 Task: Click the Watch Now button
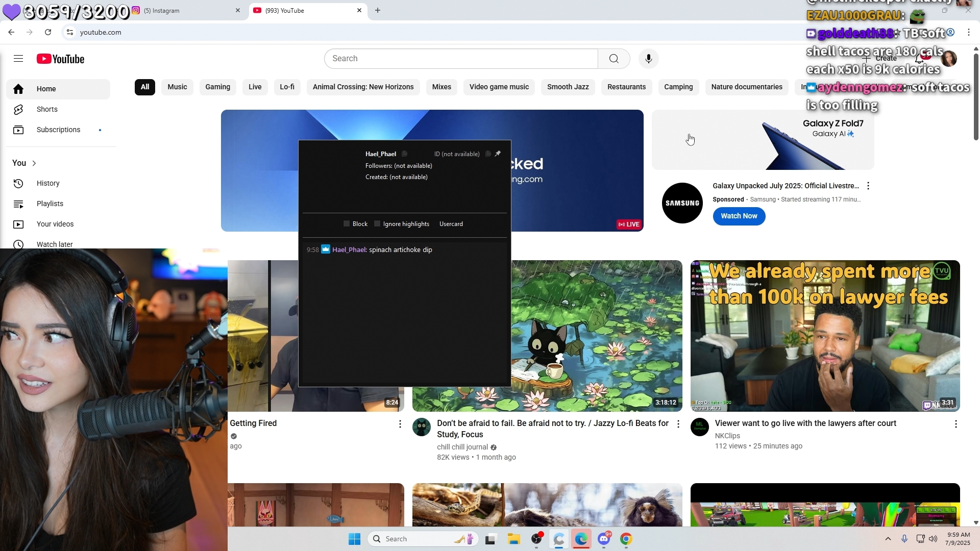click(739, 216)
